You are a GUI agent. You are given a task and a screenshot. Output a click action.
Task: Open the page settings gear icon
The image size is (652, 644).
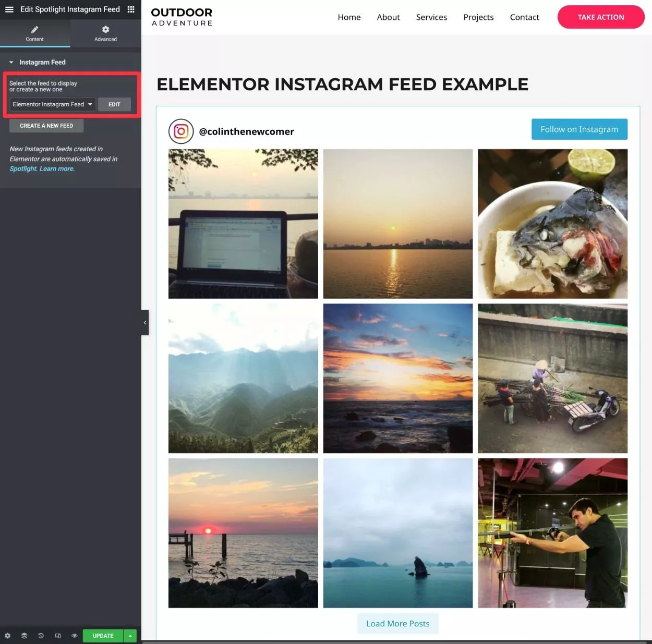tap(7, 636)
